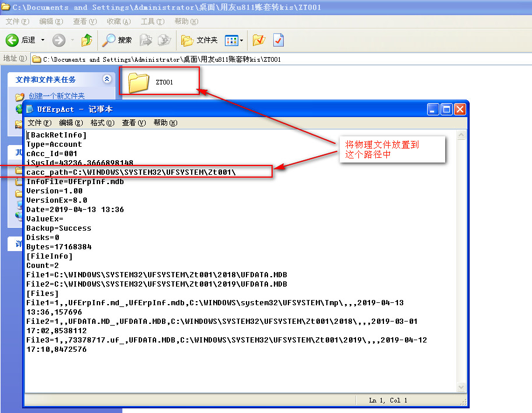Click the Back arrow button in Explorer
The image size is (532, 413).
point(13,40)
